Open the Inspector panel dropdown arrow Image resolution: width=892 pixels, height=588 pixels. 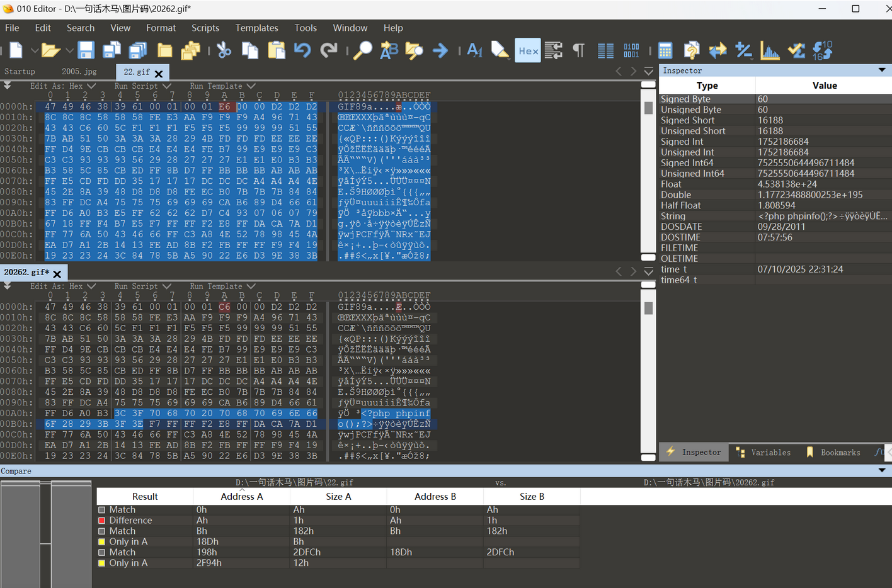point(882,70)
